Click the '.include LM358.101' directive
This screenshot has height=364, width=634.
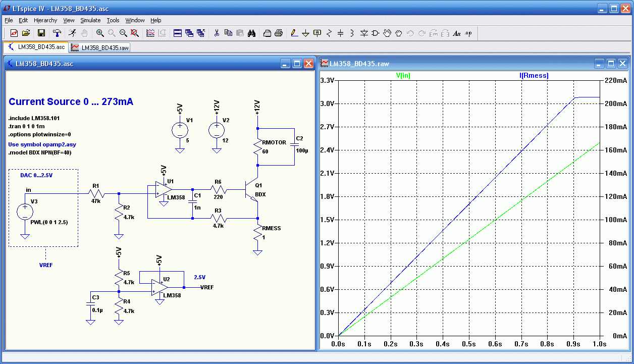tap(34, 118)
